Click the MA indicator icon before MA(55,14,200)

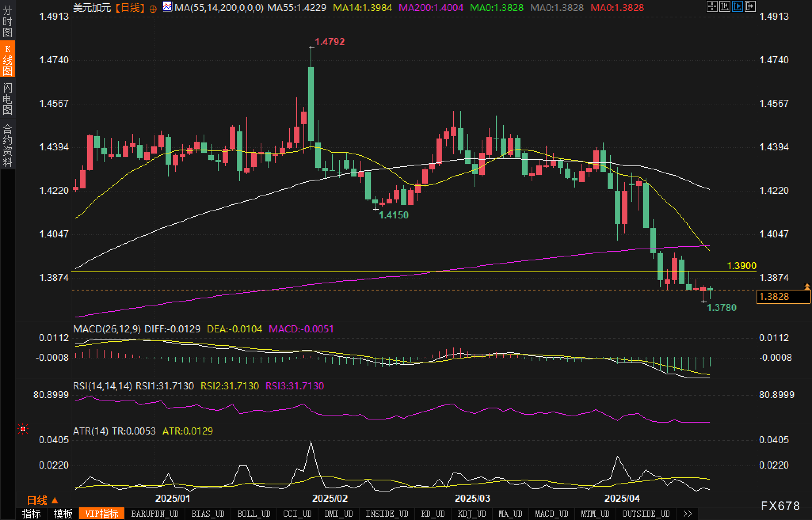168,7
